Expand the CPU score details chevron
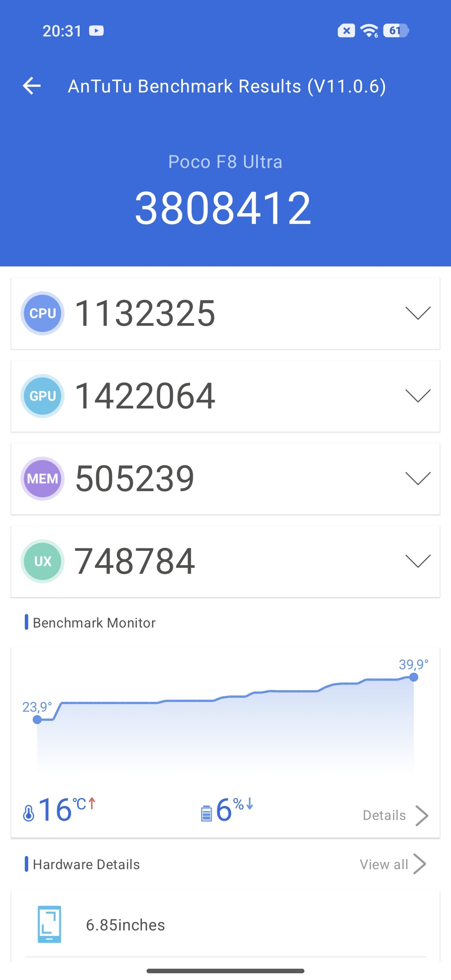The height and width of the screenshot is (980, 451). pos(418,313)
